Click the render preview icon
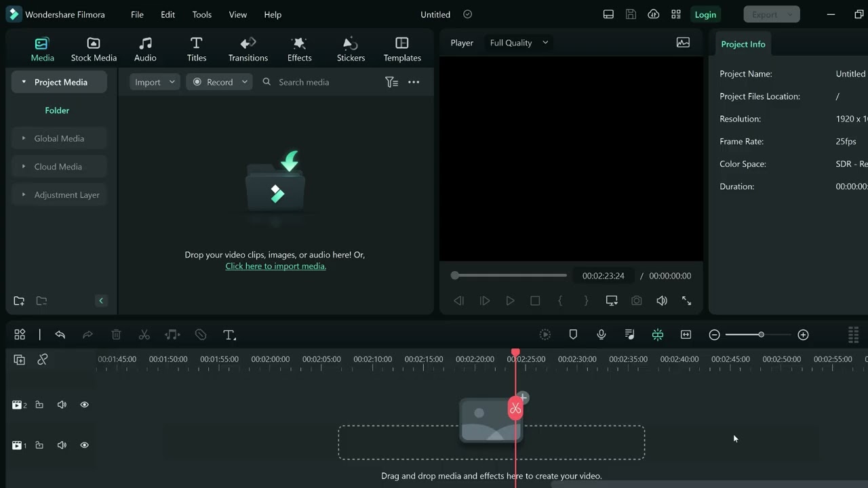This screenshot has height=488, width=868. click(545, 335)
